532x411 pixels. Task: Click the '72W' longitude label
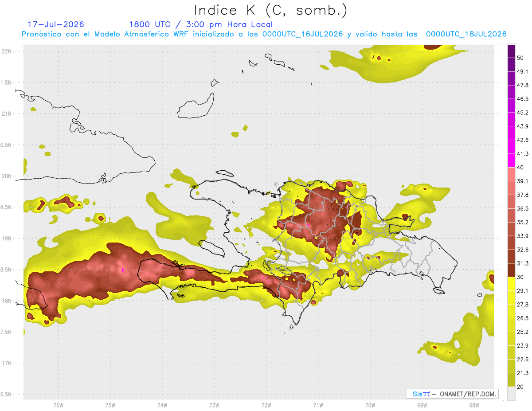click(266, 405)
